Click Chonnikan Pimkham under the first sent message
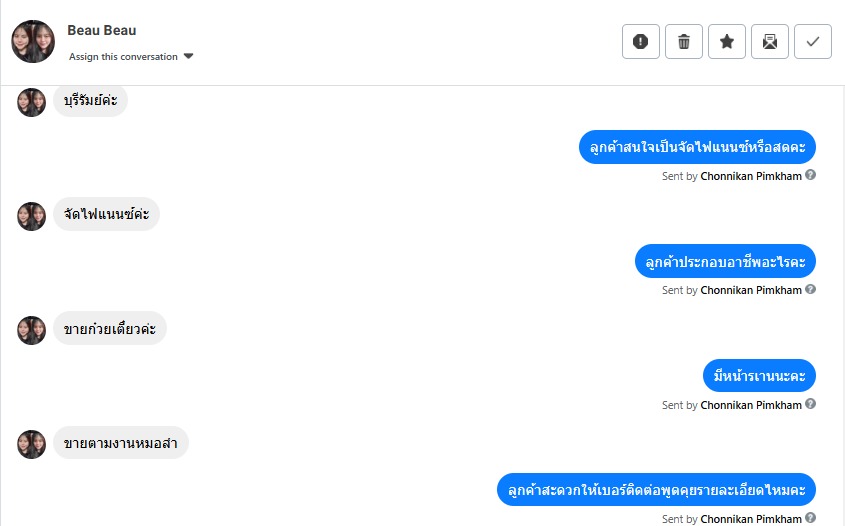This screenshot has width=845, height=526. pyautogui.click(x=751, y=176)
